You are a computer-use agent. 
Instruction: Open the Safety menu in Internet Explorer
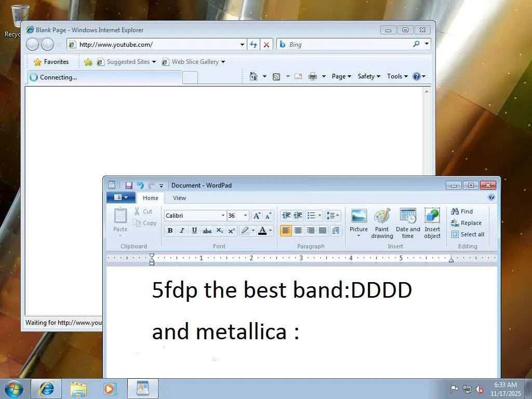pyautogui.click(x=369, y=76)
